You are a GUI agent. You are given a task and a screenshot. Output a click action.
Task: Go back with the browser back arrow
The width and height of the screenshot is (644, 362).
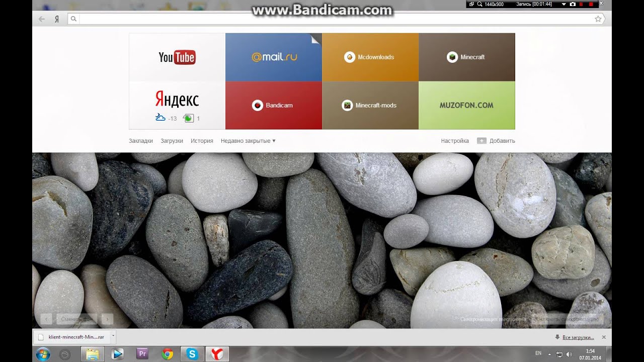pyautogui.click(x=42, y=19)
